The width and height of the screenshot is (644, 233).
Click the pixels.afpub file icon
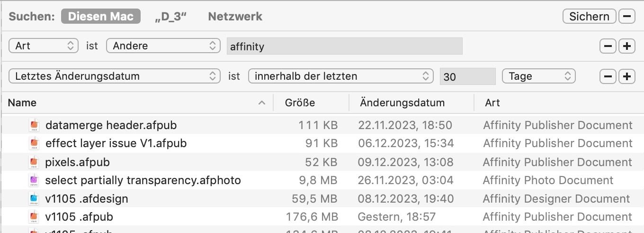pyautogui.click(x=34, y=162)
